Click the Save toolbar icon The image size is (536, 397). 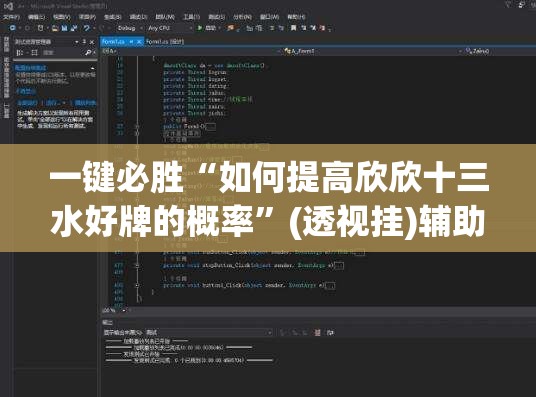pos(64,28)
